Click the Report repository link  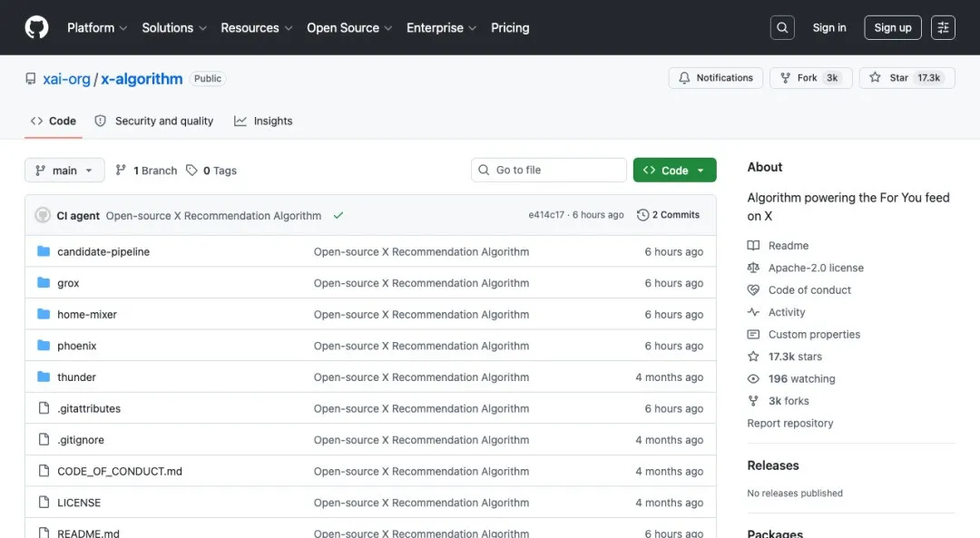790,423
